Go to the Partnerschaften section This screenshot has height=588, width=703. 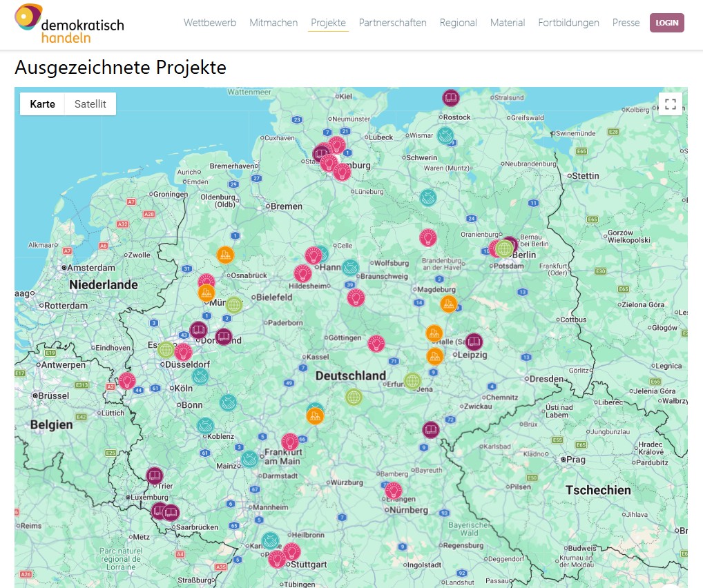(x=392, y=23)
